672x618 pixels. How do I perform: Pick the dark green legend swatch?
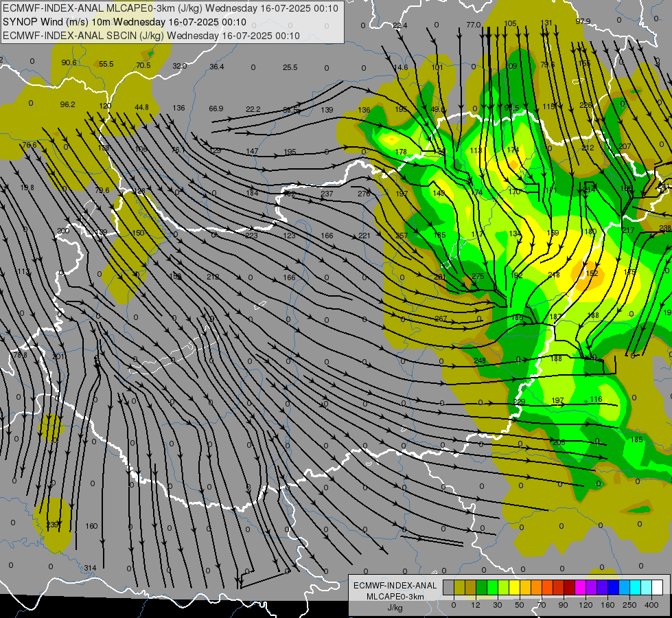[x=482, y=587]
